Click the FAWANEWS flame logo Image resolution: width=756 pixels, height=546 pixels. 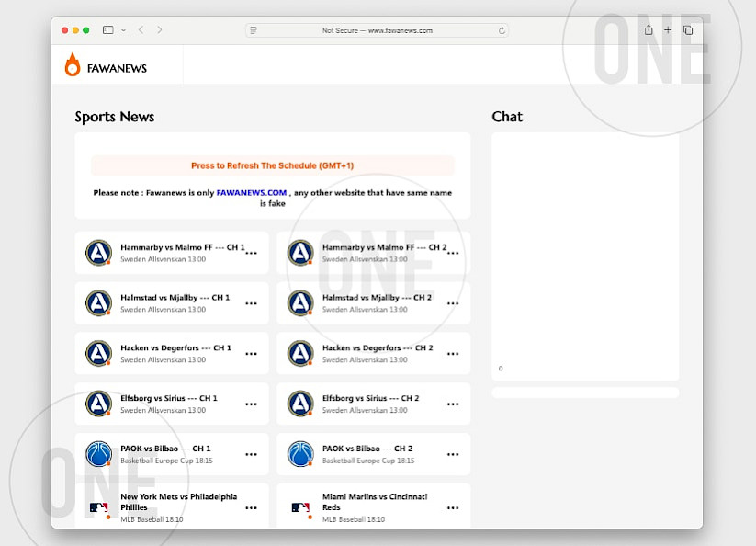click(73, 64)
